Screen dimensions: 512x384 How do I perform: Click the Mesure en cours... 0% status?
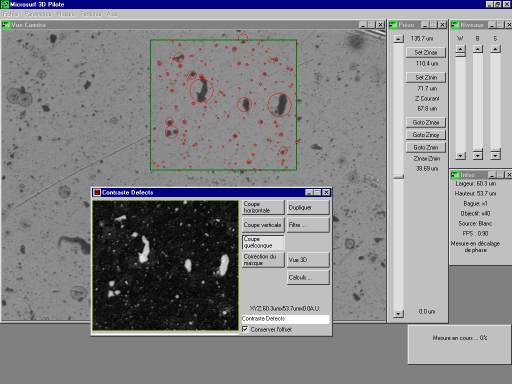pyautogui.click(x=460, y=338)
